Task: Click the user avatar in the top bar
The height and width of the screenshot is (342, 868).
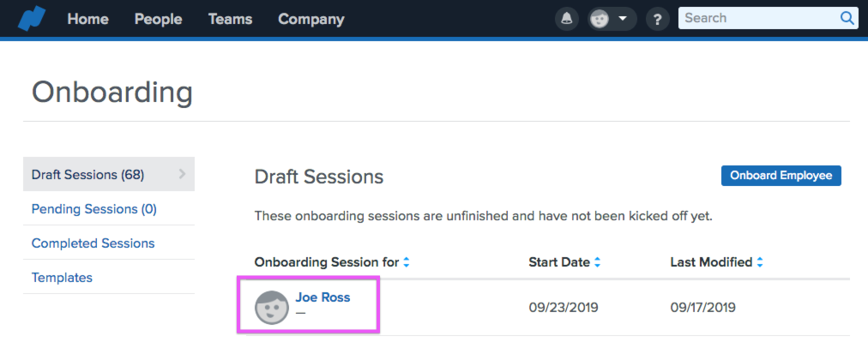Action: (x=600, y=20)
